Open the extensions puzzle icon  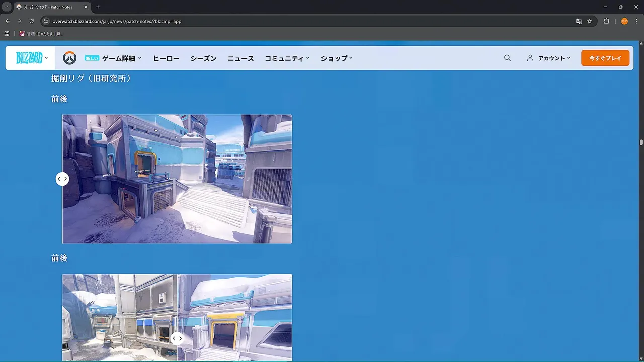point(606,21)
